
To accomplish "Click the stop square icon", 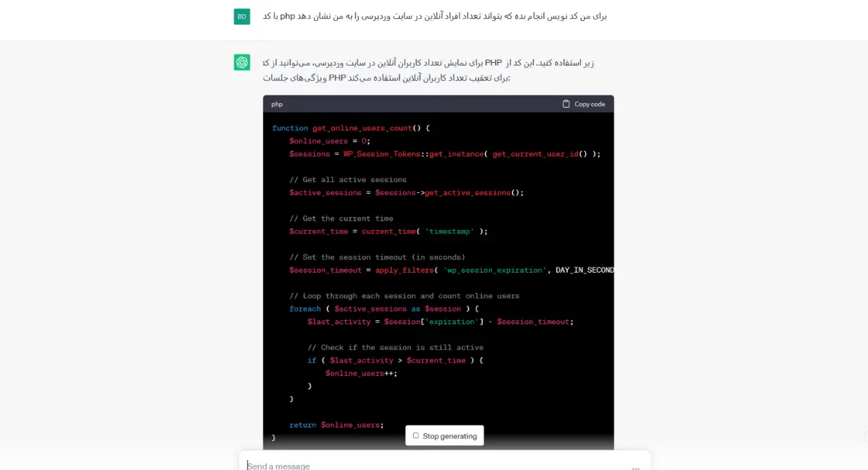I will click(416, 436).
